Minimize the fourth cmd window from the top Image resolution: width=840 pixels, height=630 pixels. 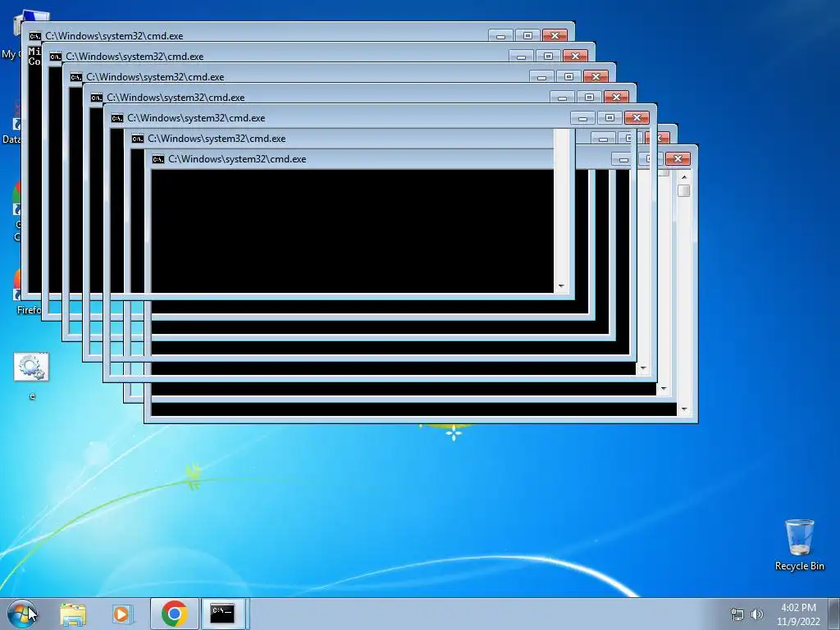(x=562, y=98)
